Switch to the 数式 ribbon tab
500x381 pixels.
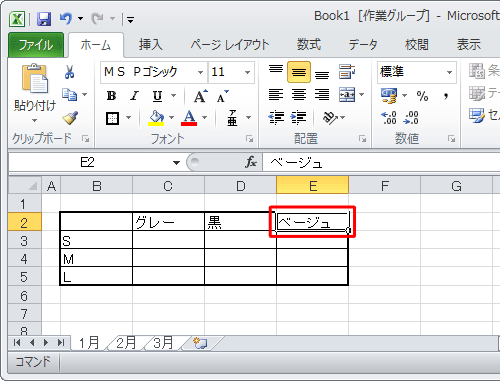point(309,45)
